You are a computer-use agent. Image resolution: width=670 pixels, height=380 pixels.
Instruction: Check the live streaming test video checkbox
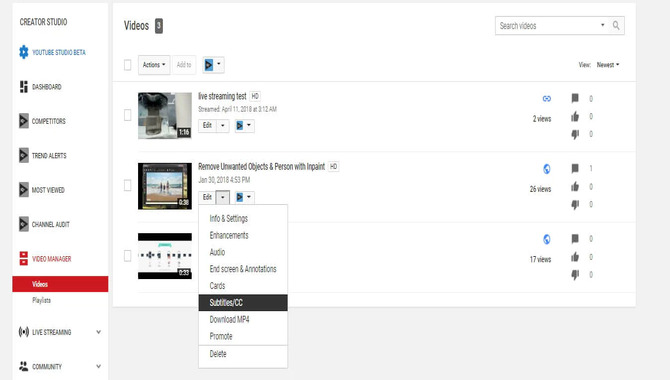coord(127,115)
